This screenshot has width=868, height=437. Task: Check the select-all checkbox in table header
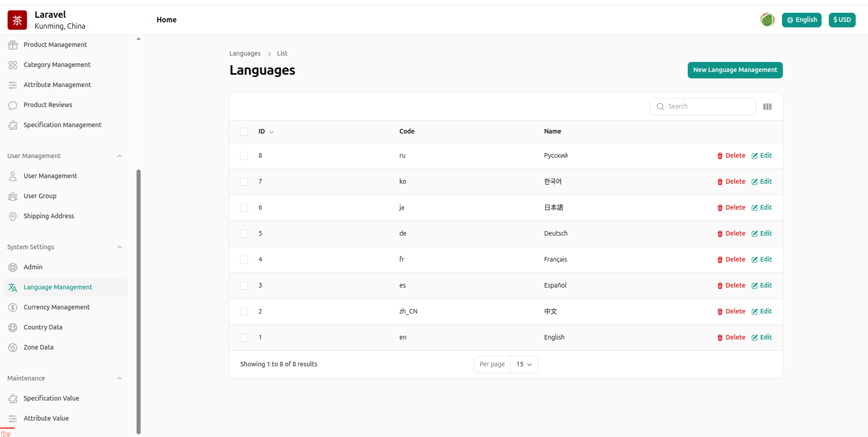pyautogui.click(x=244, y=132)
